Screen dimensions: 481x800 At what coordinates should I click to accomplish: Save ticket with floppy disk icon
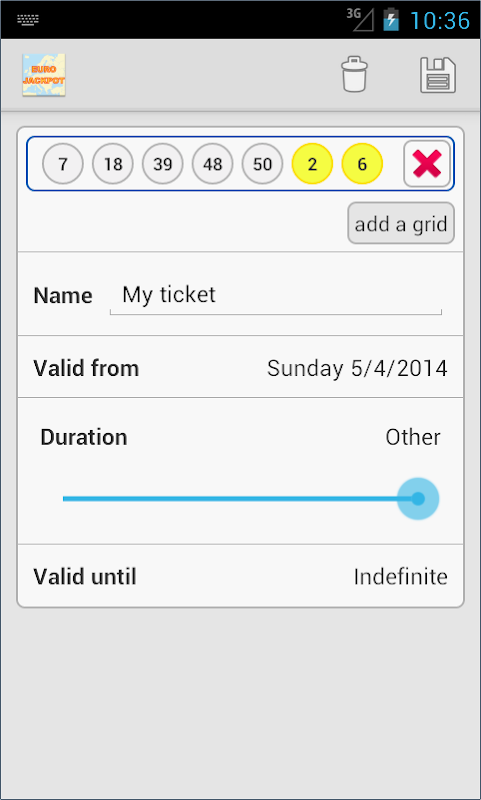pos(438,75)
